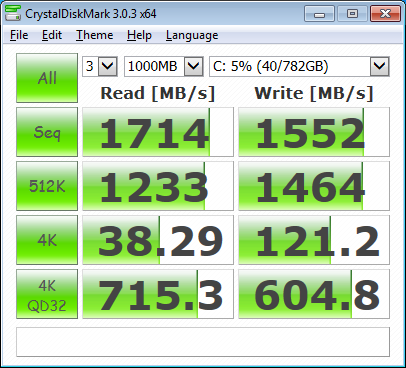Click the Write [MB/s] column header
This screenshot has height=368, width=406.
[x=314, y=93]
